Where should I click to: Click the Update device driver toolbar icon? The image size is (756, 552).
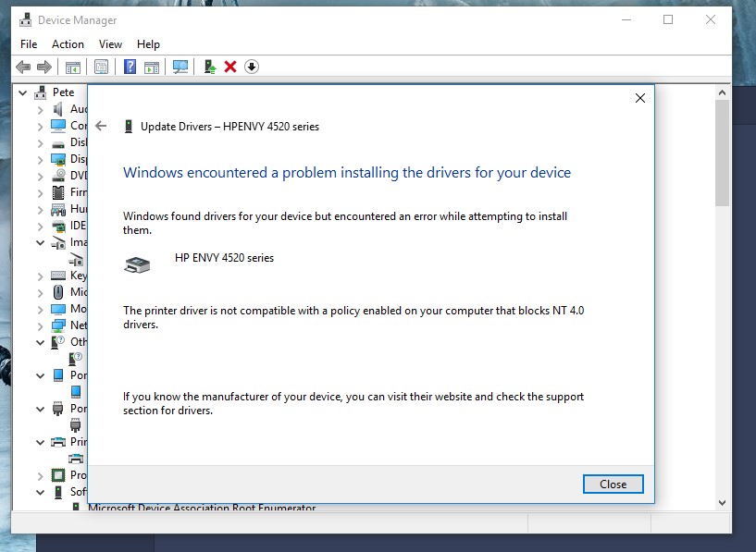point(210,67)
